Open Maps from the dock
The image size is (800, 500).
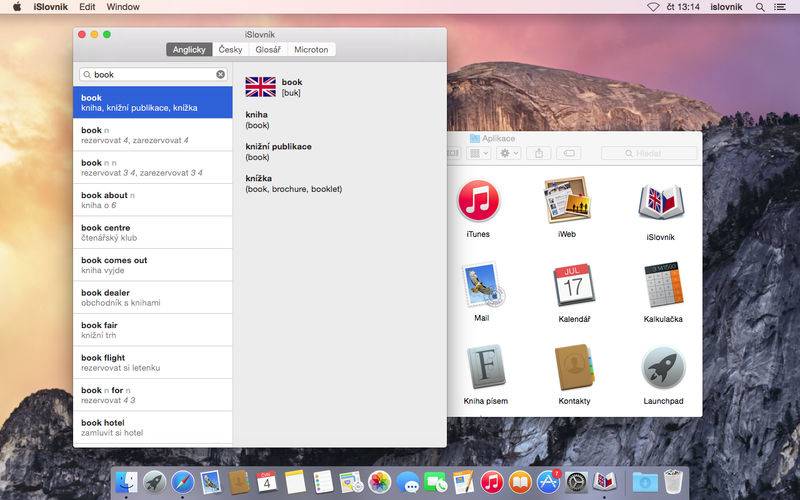tap(351, 482)
